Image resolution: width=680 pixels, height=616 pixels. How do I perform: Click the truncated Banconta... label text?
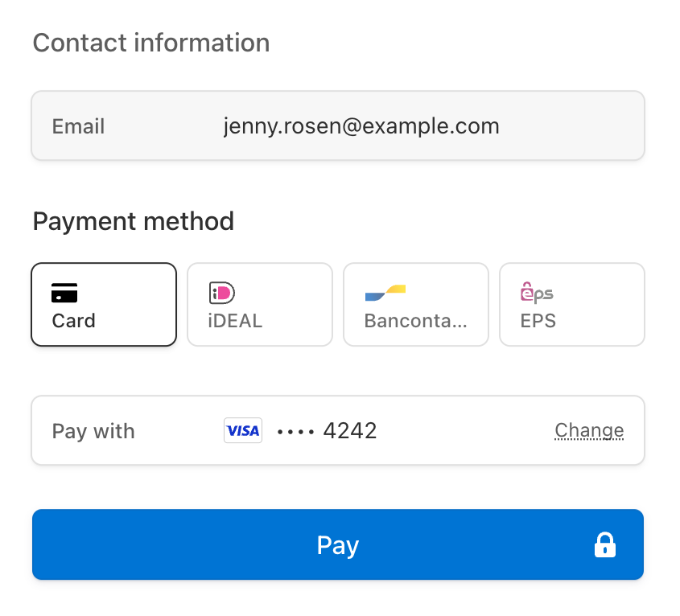pyautogui.click(x=416, y=321)
